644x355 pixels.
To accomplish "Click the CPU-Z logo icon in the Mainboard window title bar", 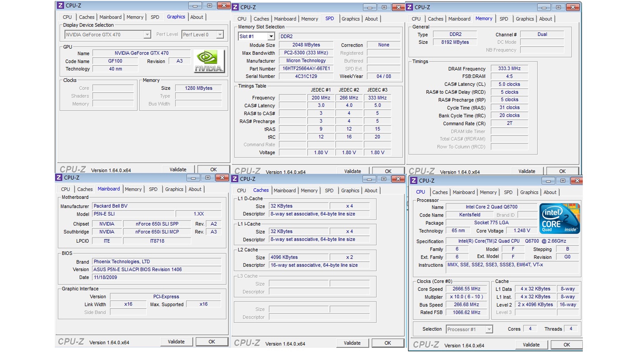I will pyautogui.click(x=58, y=177).
